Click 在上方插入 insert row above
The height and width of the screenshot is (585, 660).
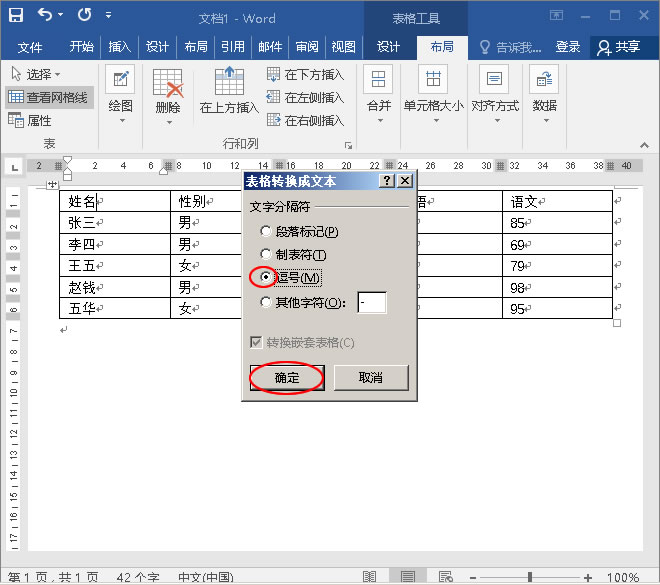coord(229,91)
